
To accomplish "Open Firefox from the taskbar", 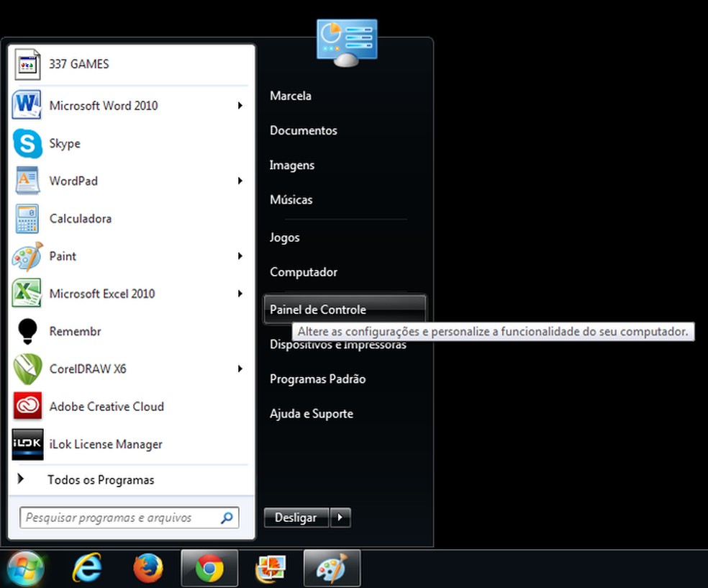I will click(148, 568).
